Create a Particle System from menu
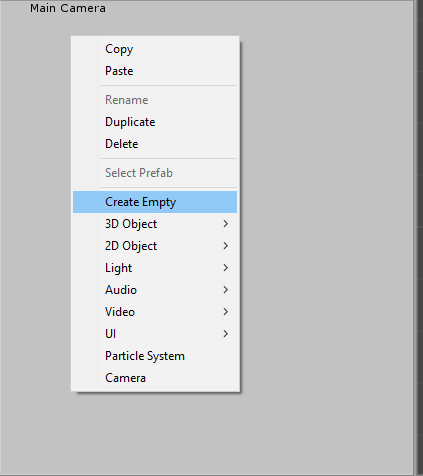Screen dimensions: 423x476 [x=155, y=356]
